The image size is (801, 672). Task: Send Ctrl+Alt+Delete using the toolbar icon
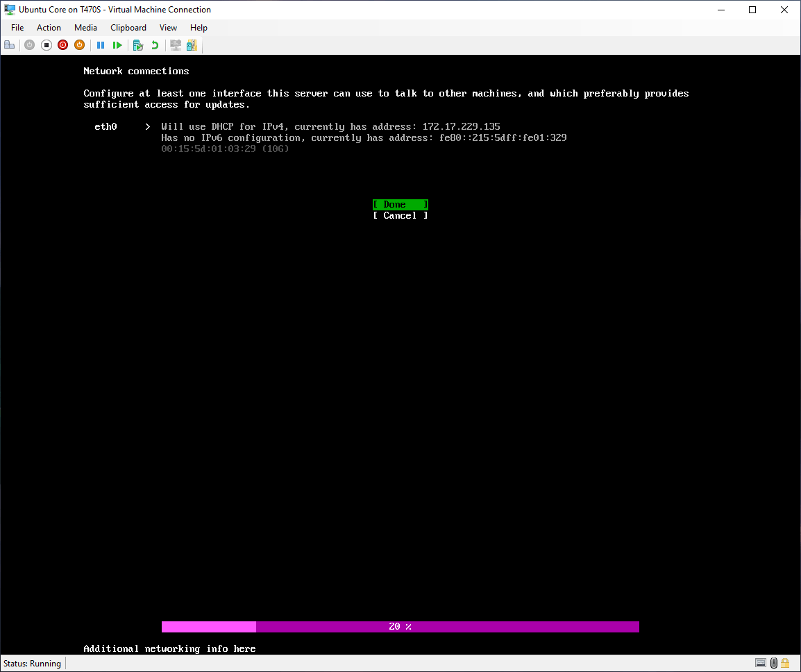click(9, 45)
